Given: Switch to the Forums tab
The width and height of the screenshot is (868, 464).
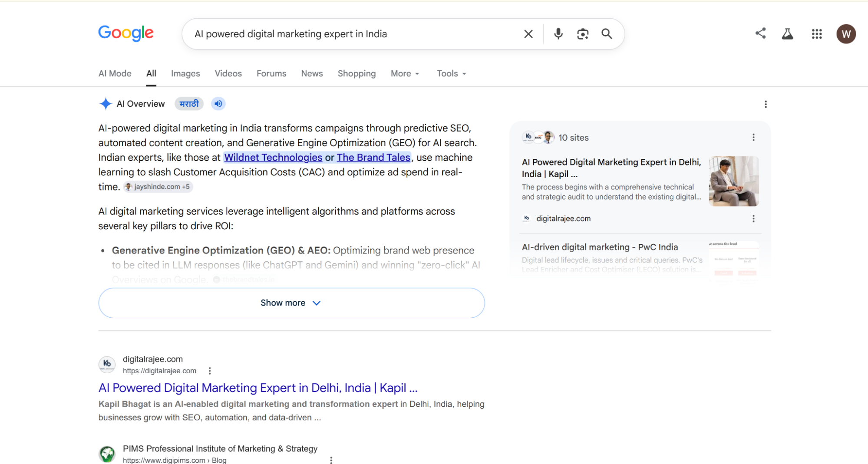Looking at the screenshot, I should (x=271, y=73).
